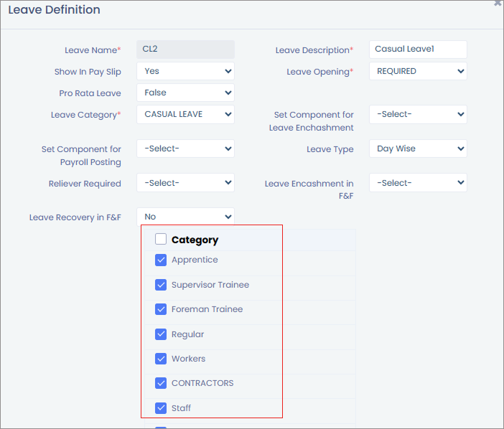Deselect the Regular category checkbox
Screen dimensions: 504x429
161,334
